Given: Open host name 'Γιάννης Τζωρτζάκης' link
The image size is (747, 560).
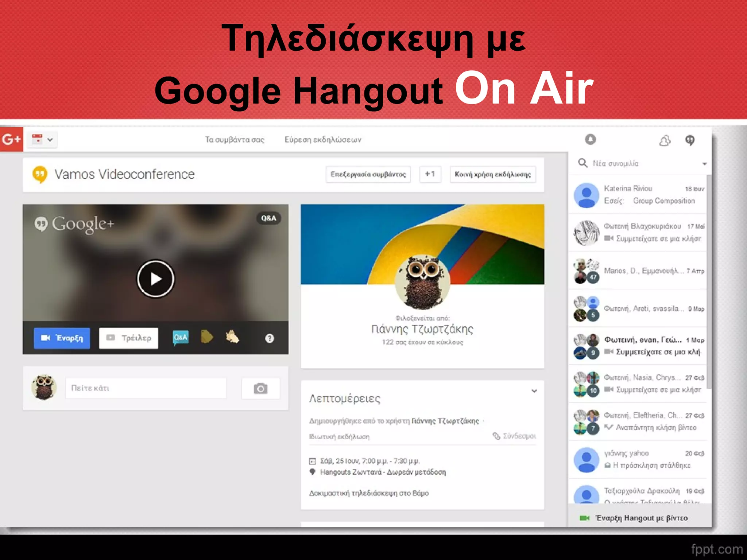Looking at the screenshot, I should pyautogui.click(x=422, y=329).
